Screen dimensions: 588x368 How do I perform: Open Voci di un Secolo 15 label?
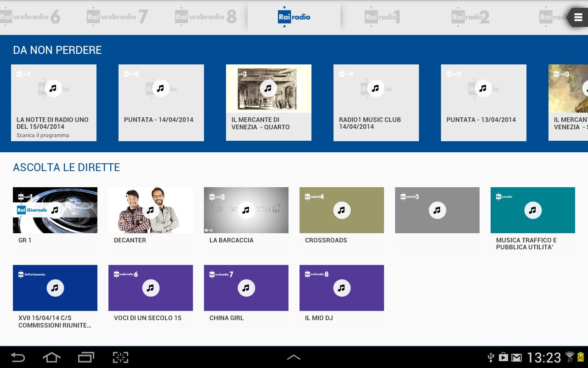pyautogui.click(x=147, y=318)
